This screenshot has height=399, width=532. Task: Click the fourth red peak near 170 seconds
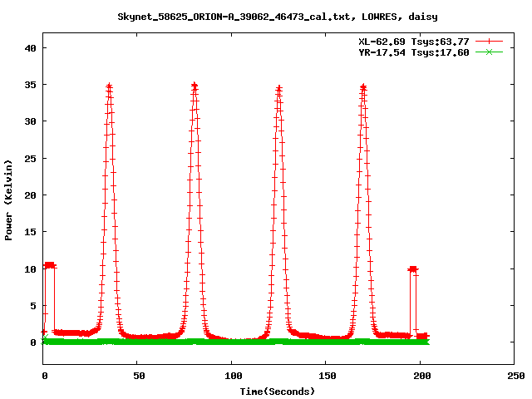point(363,87)
